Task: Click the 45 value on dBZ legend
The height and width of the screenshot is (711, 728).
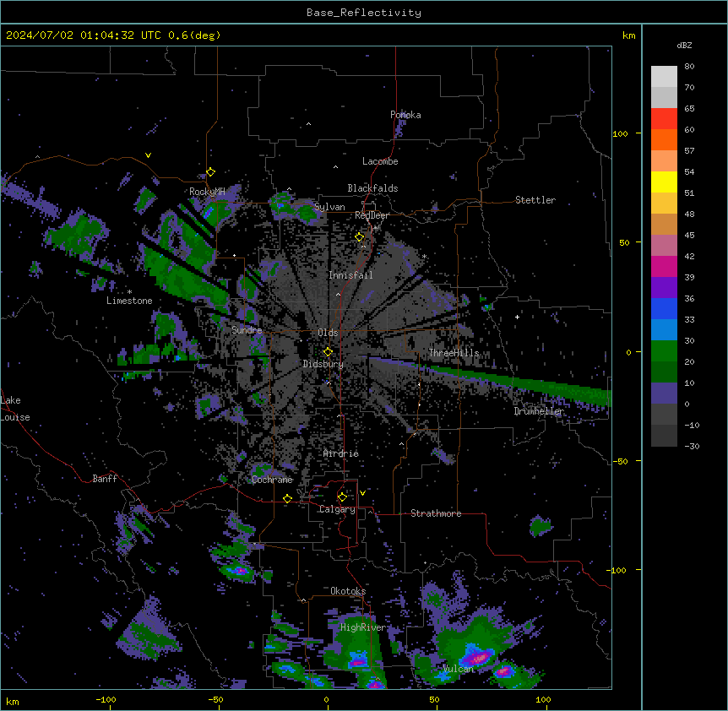Action: point(689,236)
